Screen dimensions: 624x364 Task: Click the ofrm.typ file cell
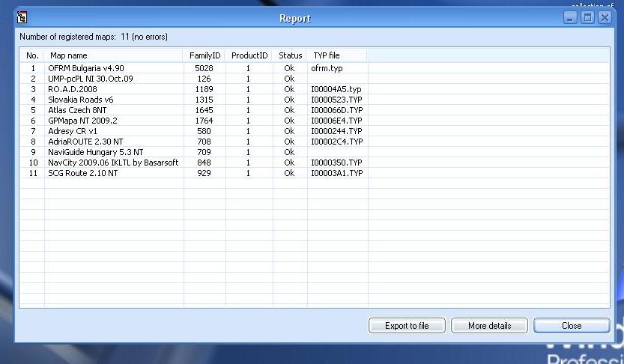pos(327,68)
